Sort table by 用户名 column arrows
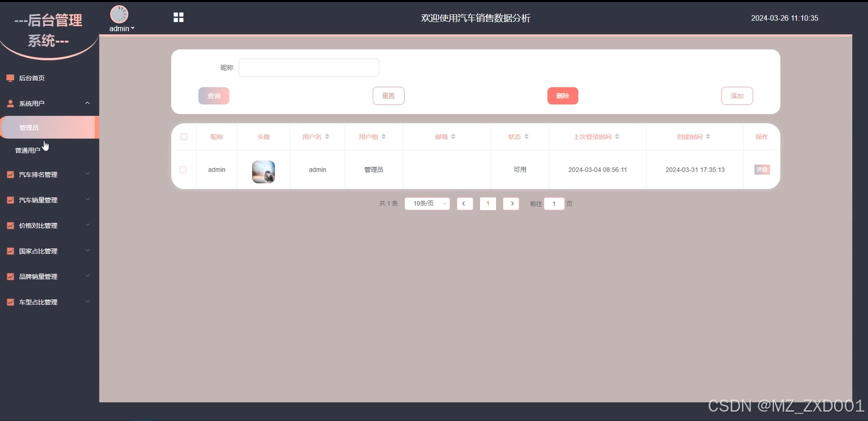The image size is (868, 421). (x=328, y=137)
